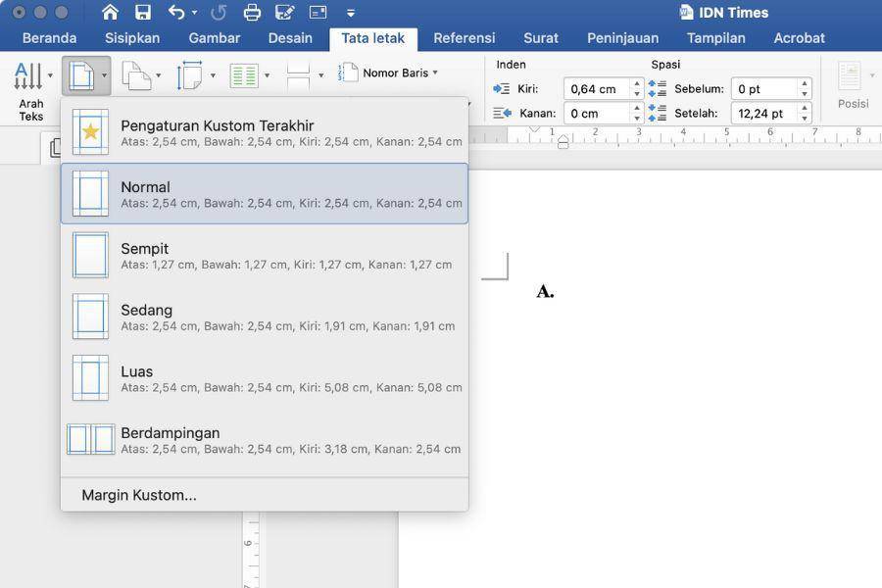Decrease Setelah spacing with the down arrow
This screenshot has width=882, height=588.
point(805,119)
